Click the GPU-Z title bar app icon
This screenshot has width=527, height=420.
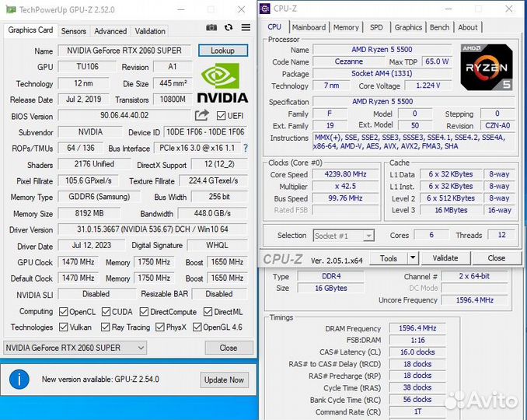[x=11, y=9]
